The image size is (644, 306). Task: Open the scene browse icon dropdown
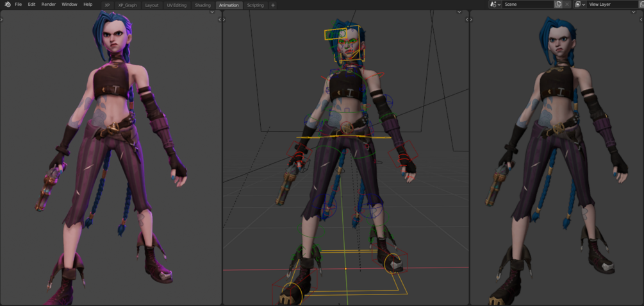point(495,4)
